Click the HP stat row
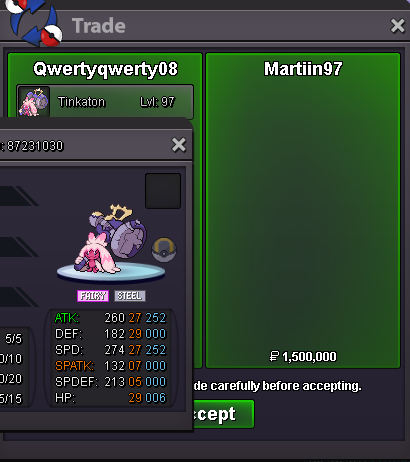The width and height of the screenshot is (410, 462). [x=110, y=398]
